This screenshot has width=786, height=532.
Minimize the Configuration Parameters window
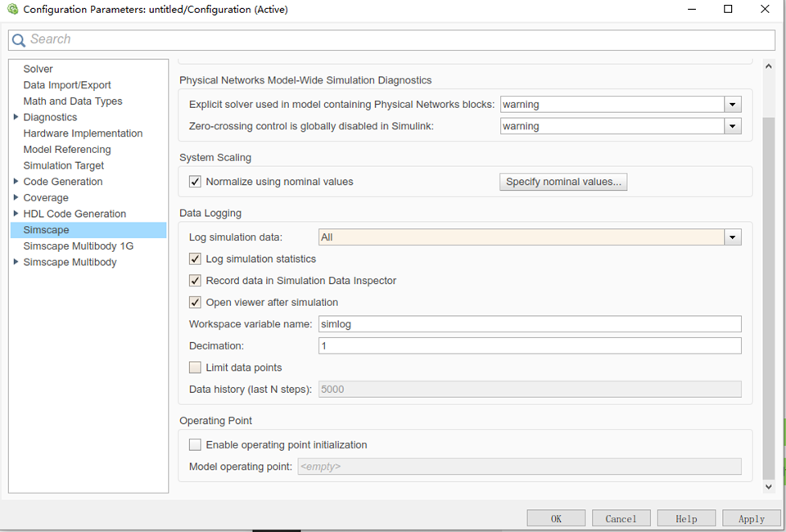[692, 9]
